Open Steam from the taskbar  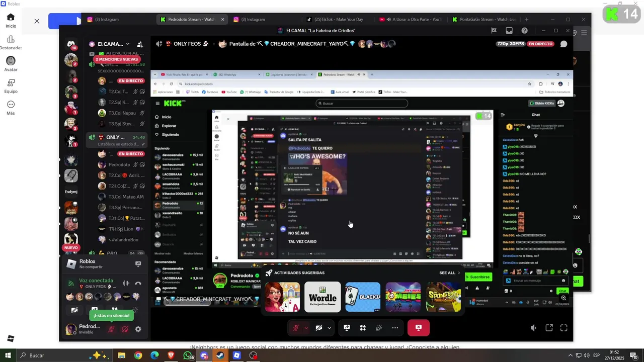pyautogui.click(x=220, y=355)
